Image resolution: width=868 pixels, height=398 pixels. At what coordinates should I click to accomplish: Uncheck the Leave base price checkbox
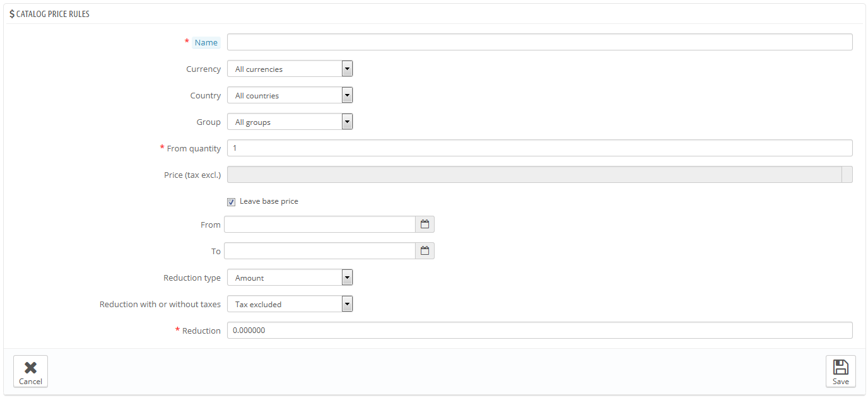(231, 201)
